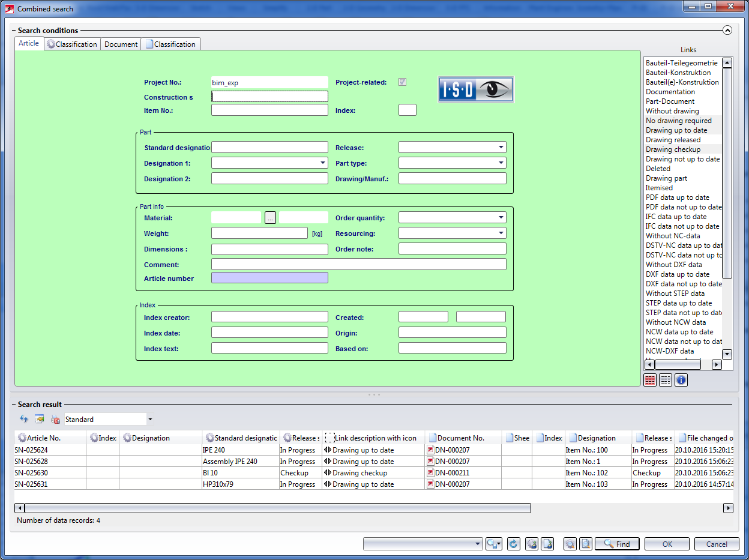Select the Drawing released link

[673, 140]
